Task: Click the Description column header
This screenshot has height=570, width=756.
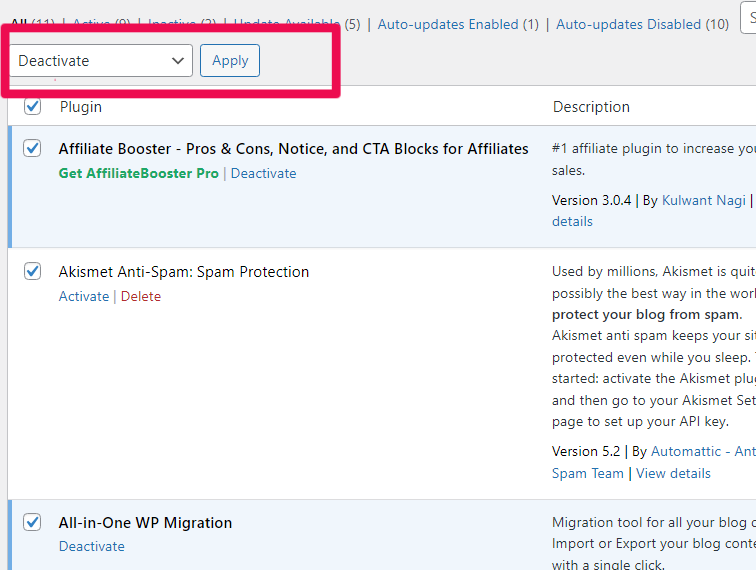Action: [591, 107]
